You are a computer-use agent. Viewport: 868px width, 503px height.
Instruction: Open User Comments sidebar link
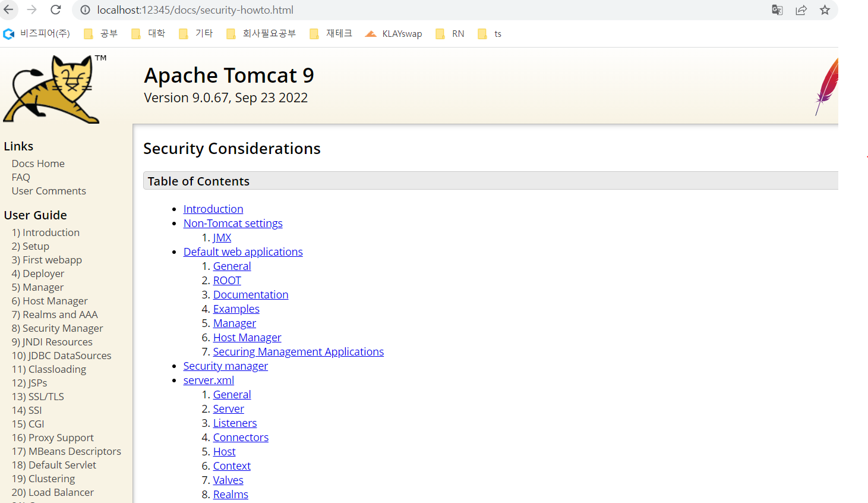pyautogui.click(x=49, y=191)
